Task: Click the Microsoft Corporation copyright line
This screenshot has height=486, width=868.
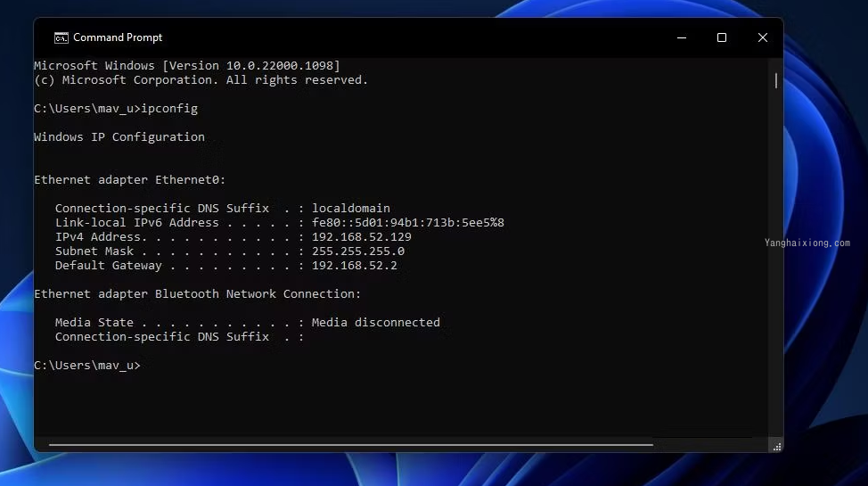Action: point(201,79)
